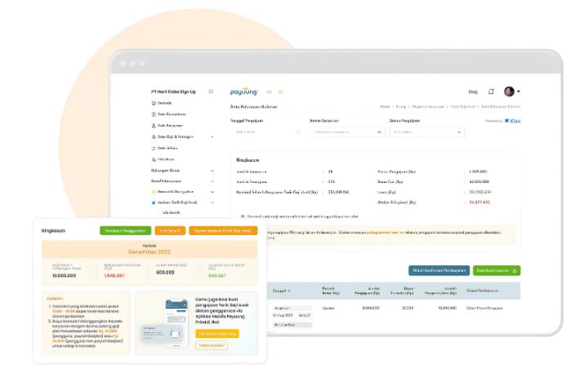Select the Info Benefit sub-item
This screenshot has width=588, height=392.
[x=171, y=212]
